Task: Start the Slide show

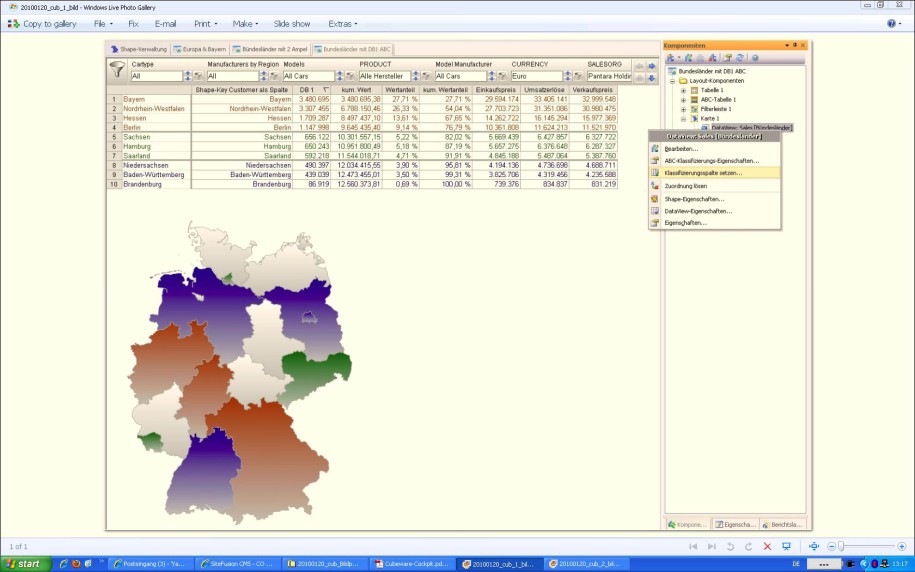Action: (x=292, y=23)
